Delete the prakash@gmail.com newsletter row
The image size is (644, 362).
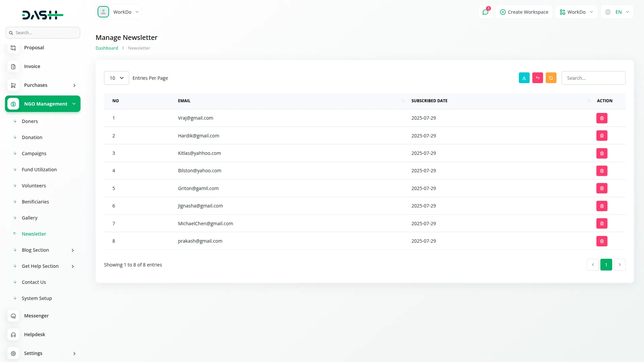click(x=602, y=241)
